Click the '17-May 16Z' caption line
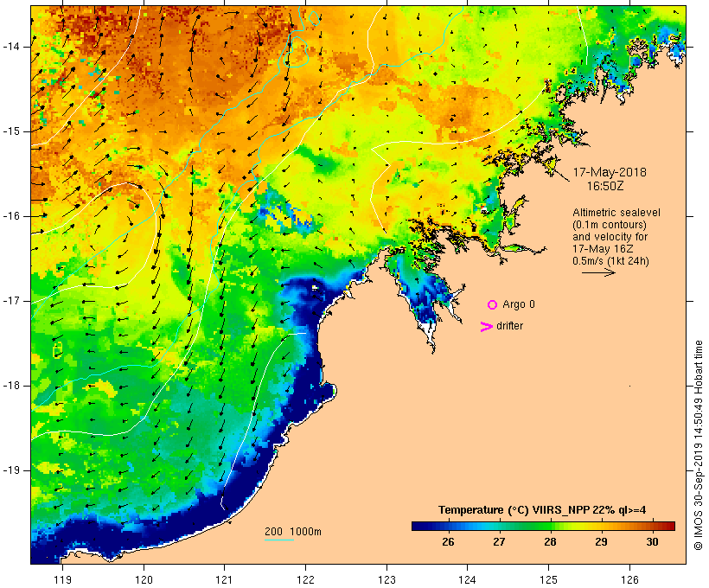This screenshot has height=588, width=709. tap(603, 249)
